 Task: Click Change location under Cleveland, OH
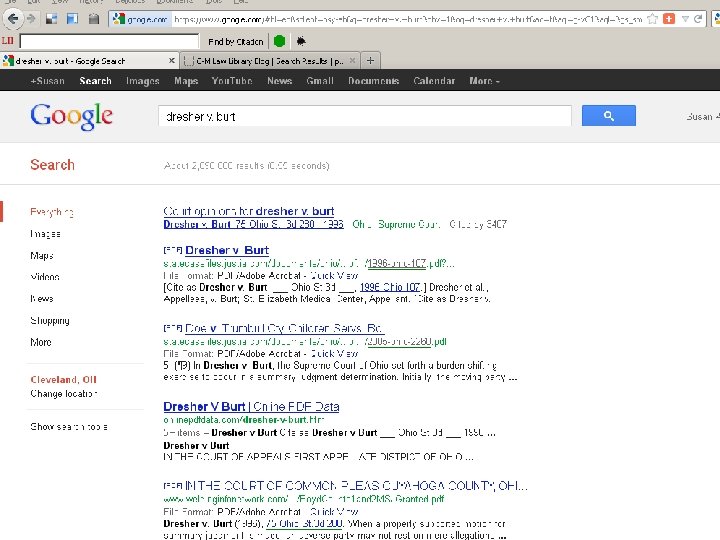[x=64, y=394]
